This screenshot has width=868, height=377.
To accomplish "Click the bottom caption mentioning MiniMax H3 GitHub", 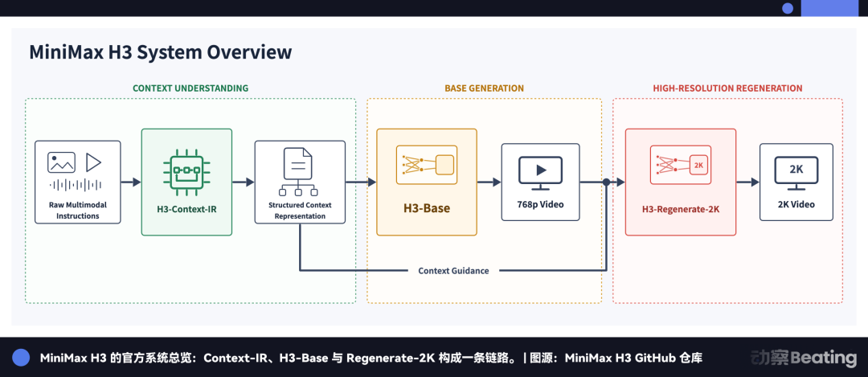I will click(x=371, y=358).
